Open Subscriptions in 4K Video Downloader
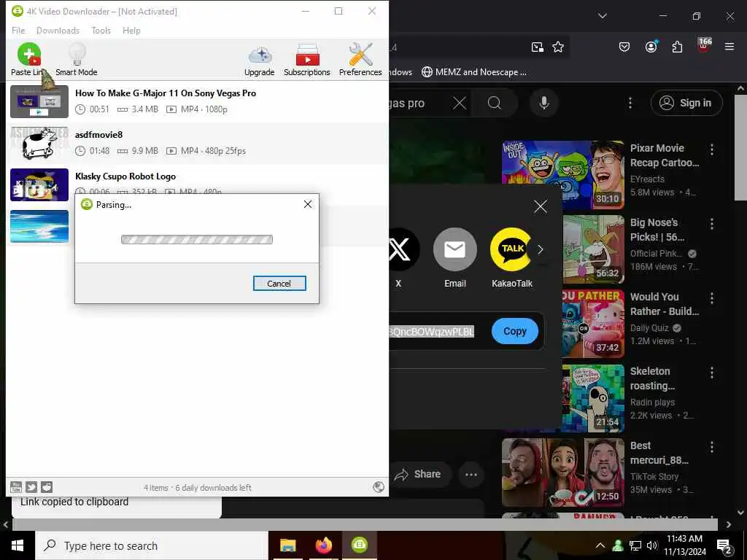 click(307, 60)
